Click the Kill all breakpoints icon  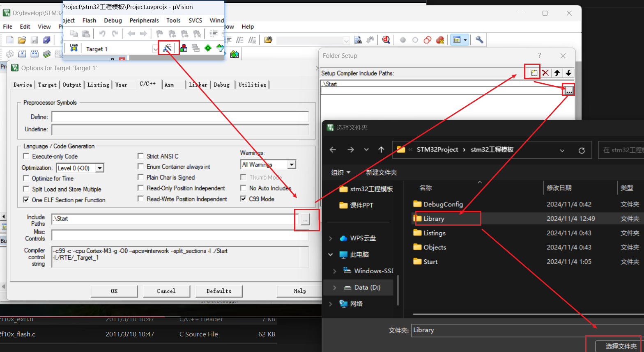tap(440, 40)
